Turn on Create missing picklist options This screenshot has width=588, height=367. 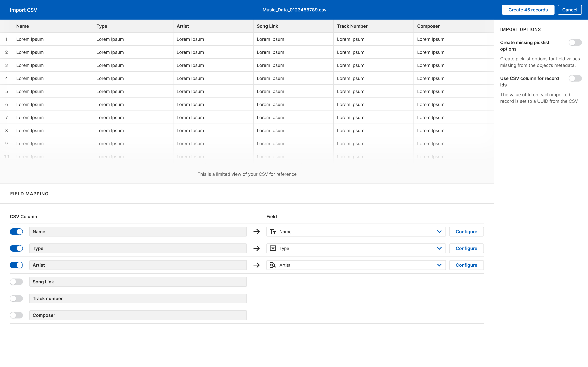pos(575,42)
